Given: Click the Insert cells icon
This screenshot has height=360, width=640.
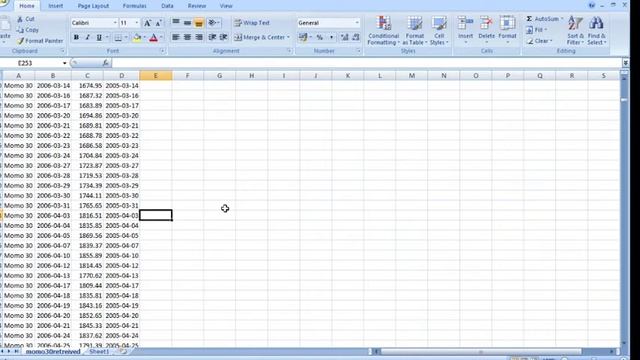Looking at the screenshot, I should click(465, 24).
